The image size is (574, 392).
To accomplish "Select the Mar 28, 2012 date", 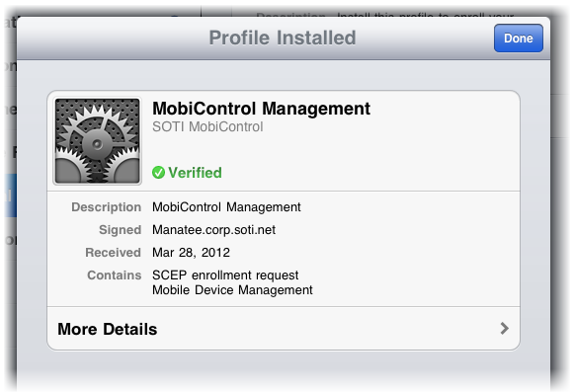I will click(191, 253).
